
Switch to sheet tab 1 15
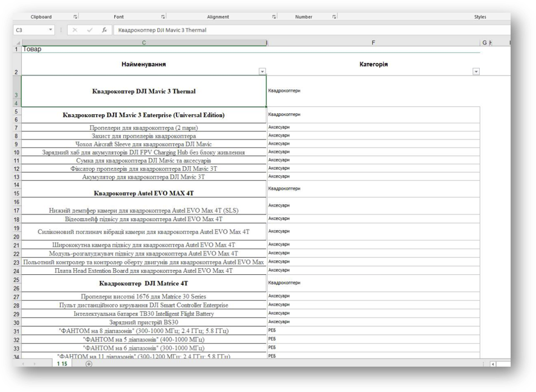[x=62, y=364]
